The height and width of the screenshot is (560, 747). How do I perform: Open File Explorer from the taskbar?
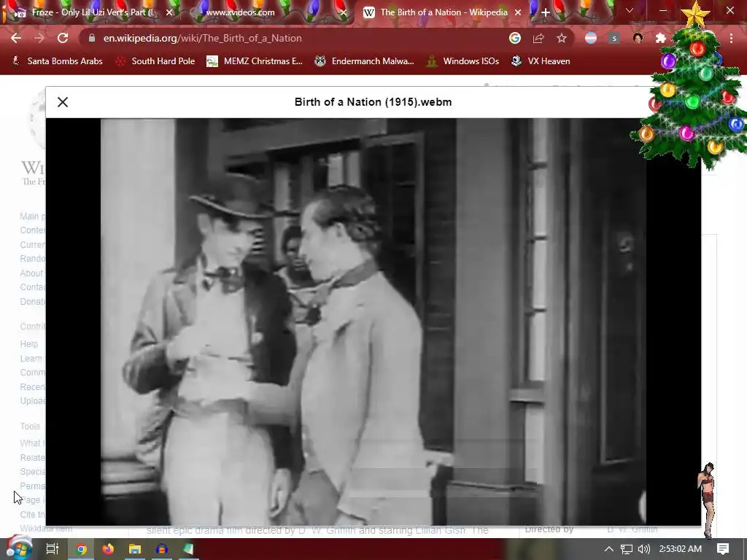[x=135, y=549]
